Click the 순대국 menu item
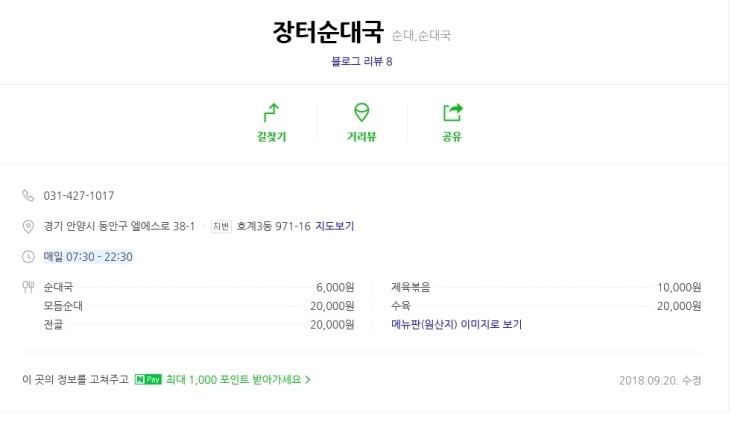The width and height of the screenshot is (740, 424). pos(58,287)
